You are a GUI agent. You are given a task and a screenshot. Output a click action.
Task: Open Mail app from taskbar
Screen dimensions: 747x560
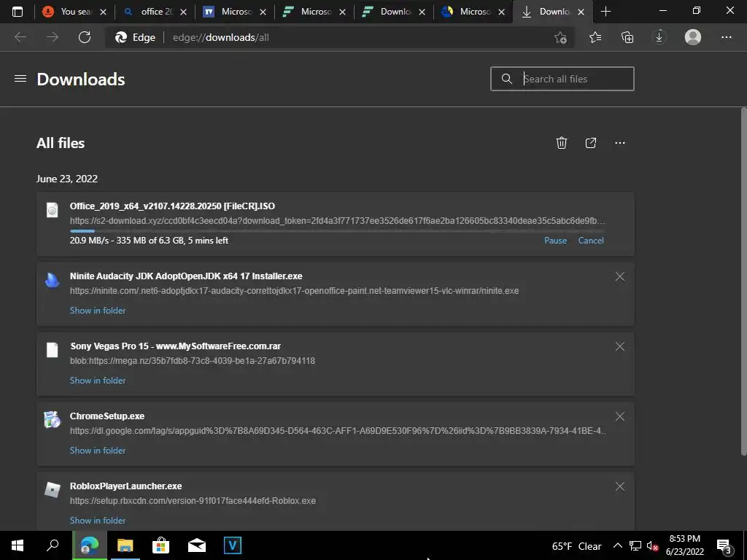click(197, 545)
